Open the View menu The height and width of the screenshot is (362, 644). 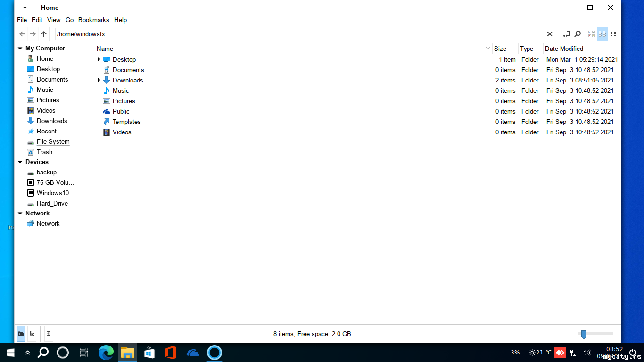pos(54,20)
